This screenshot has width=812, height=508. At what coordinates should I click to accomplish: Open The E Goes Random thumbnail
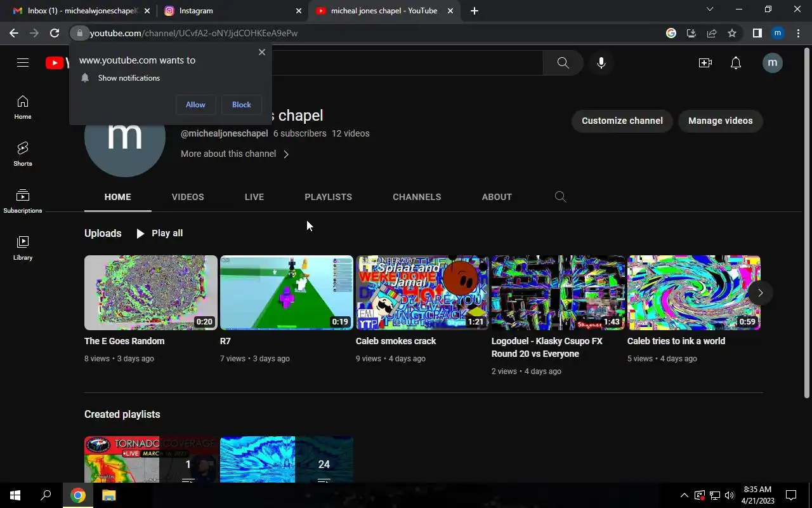151,293
